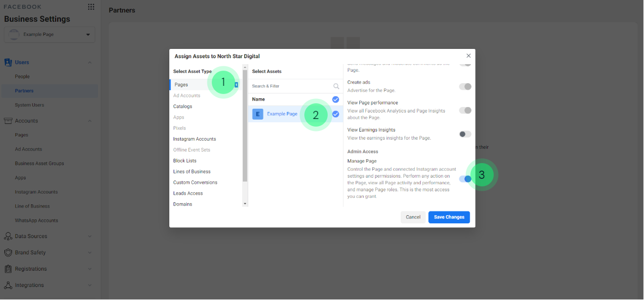Open Partners in sidebar
The width and height of the screenshot is (644, 300).
click(x=24, y=91)
